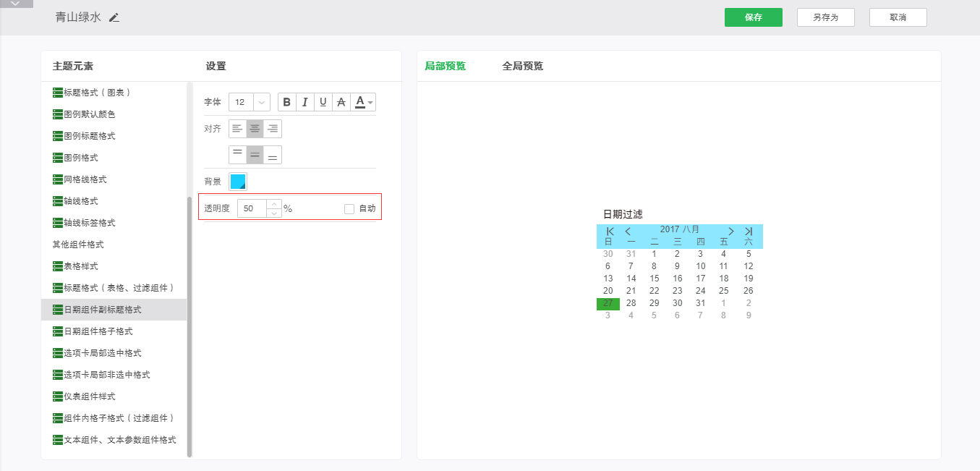980x471 pixels.
Task: Open the font size dropdown
Action: pyautogui.click(x=262, y=102)
